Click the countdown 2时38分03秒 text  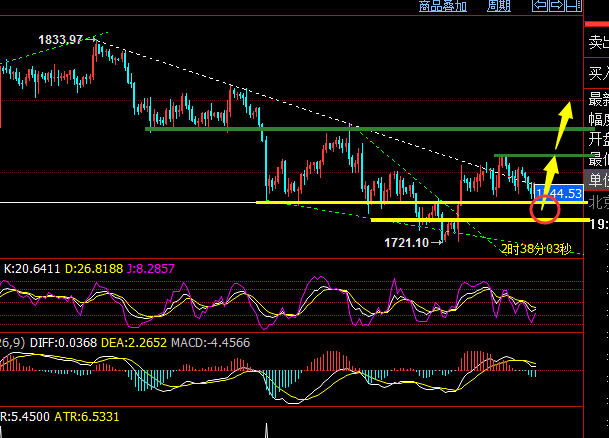(x=536, y=249)
